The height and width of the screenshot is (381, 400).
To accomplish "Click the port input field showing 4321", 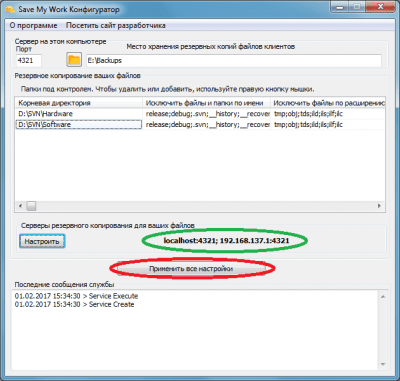I will 29,61.
